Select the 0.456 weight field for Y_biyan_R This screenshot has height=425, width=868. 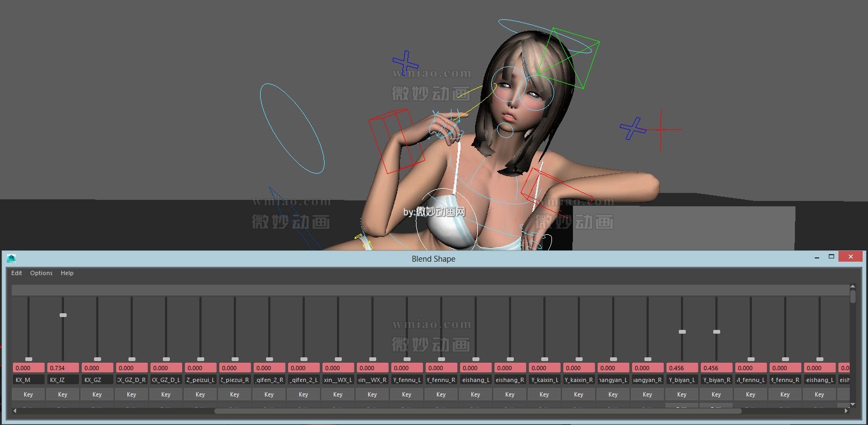[x=716, y=368]
